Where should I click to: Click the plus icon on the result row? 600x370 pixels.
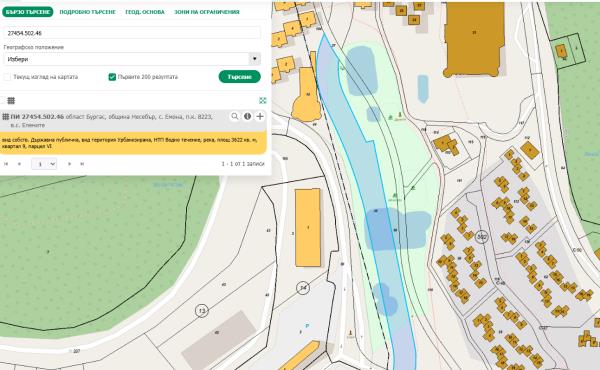260,116
